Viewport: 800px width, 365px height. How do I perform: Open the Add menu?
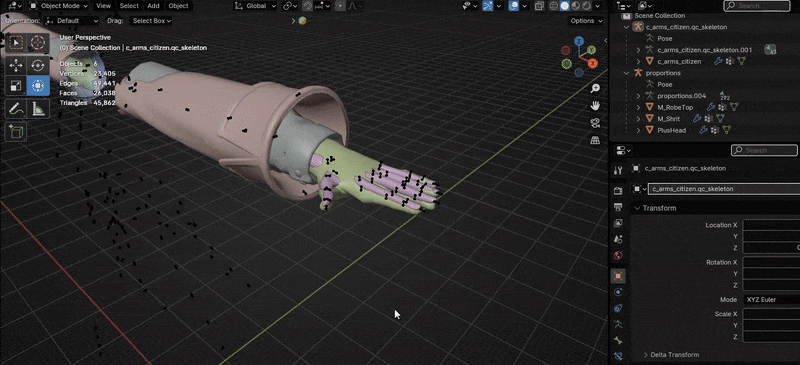[153, 6]
